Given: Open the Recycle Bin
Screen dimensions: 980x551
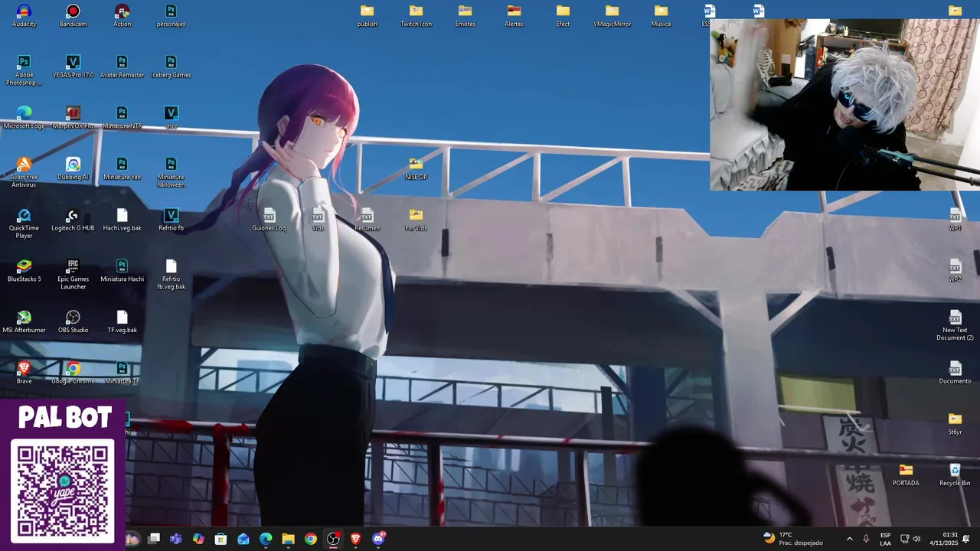Looking at the screenshot, I should tap(955, 475).
